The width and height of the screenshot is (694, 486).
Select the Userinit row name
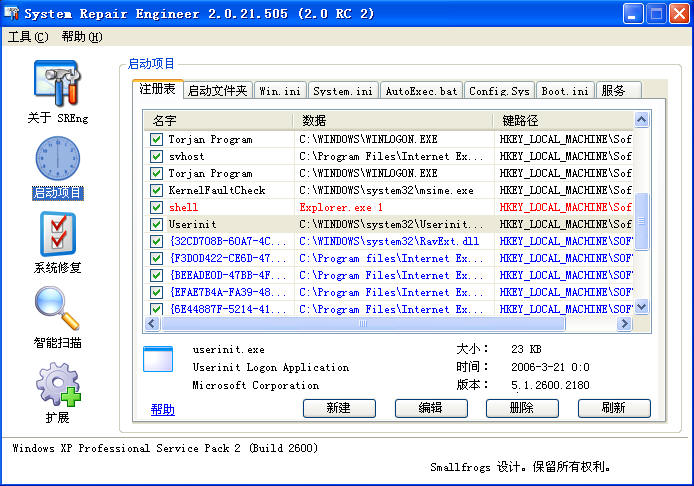[193, 224]
